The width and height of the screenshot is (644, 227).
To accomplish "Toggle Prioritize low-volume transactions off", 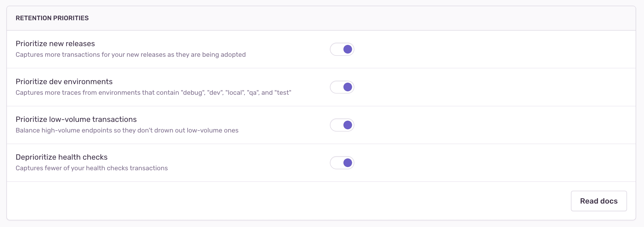I will [342, 125].
